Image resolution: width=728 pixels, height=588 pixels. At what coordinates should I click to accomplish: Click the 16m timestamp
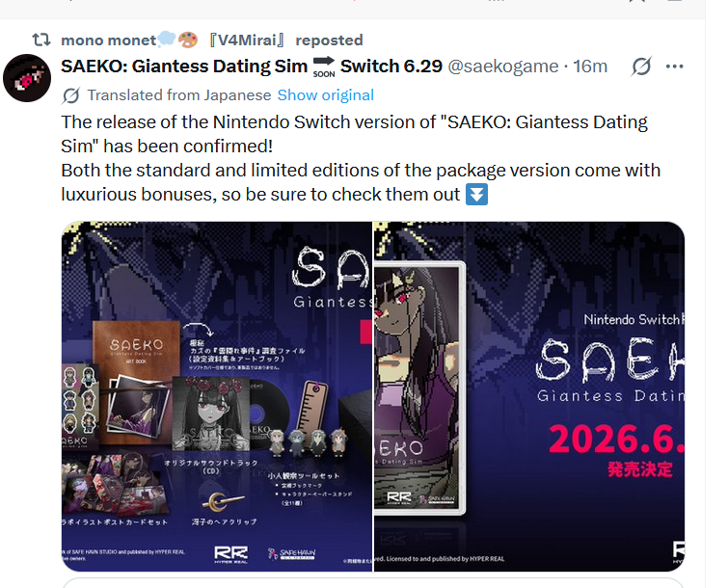point(590,67)
